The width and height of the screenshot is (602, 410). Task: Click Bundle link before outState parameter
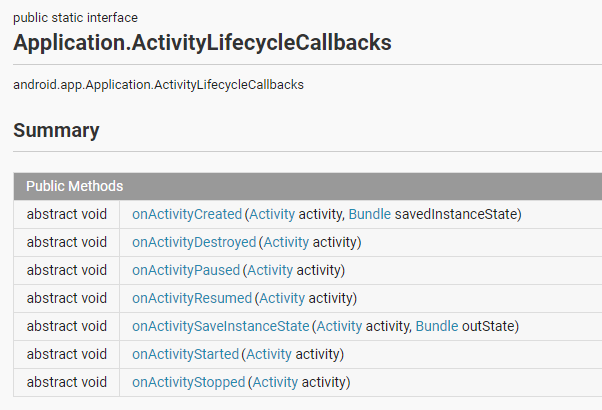coord(437,326)
